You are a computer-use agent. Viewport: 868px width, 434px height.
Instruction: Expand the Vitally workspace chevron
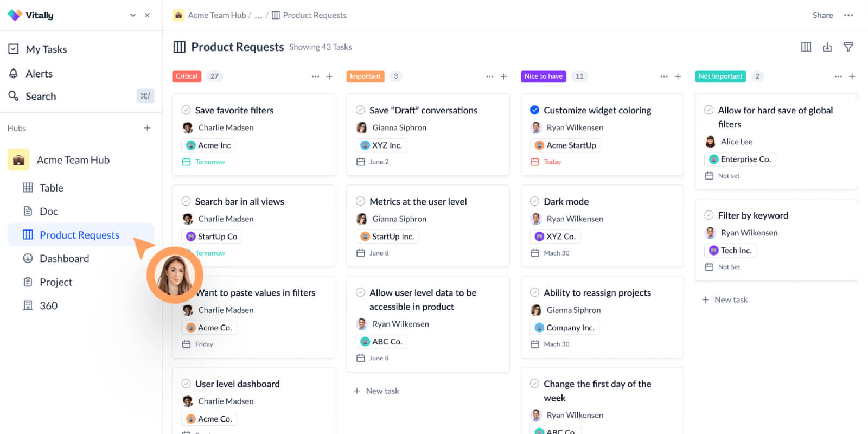click(x=133, y=15)
